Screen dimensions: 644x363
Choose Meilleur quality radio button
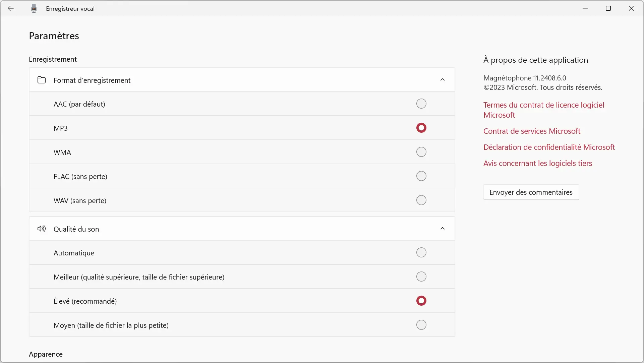pyautogui.click(x=421, y=277)
